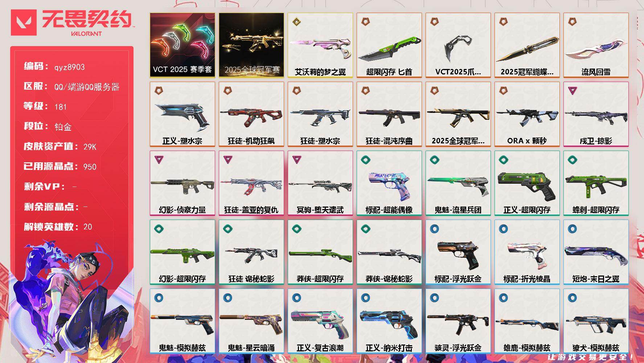Select the 正义-纳米打击 revolver card
The width and height of the screenshot is (644, 363).
[x=389, y=321]
